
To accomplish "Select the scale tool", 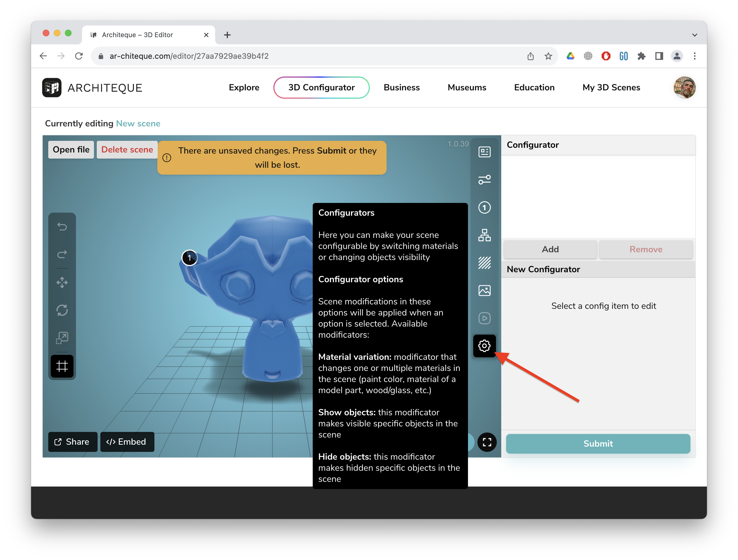I will 62,338.
